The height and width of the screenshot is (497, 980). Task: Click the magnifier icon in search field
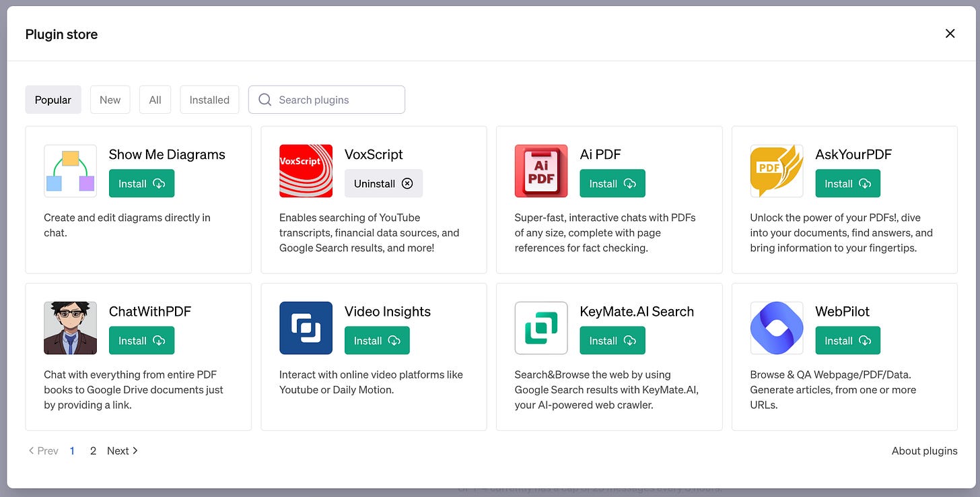265,100
